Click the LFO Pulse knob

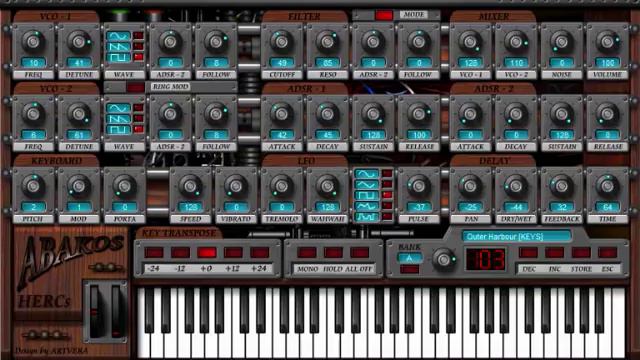point(418,186)
